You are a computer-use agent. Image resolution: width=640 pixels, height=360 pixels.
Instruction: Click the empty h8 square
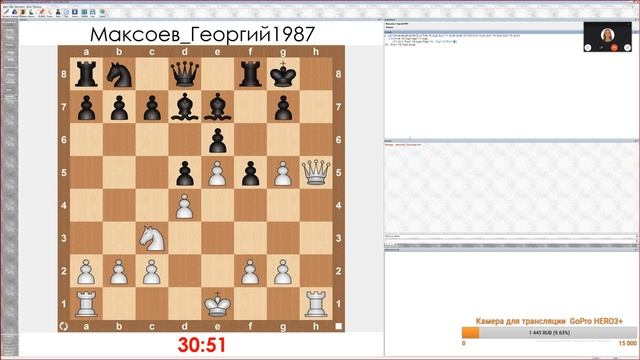(316, 74)
